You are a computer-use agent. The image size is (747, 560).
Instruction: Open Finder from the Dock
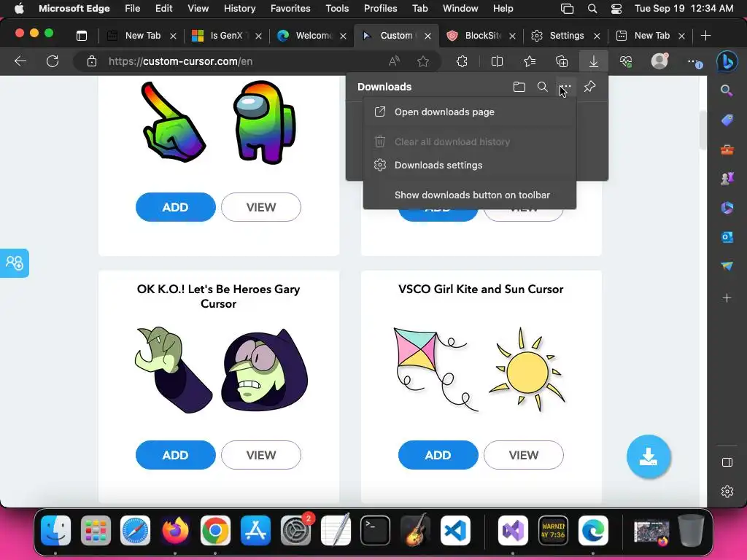(x=55, y=531)
